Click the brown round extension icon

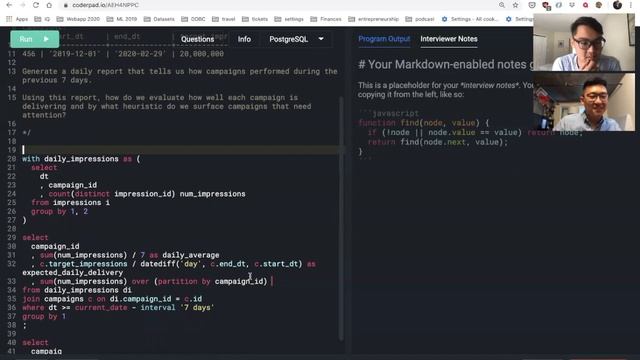[x=599, y=5]
